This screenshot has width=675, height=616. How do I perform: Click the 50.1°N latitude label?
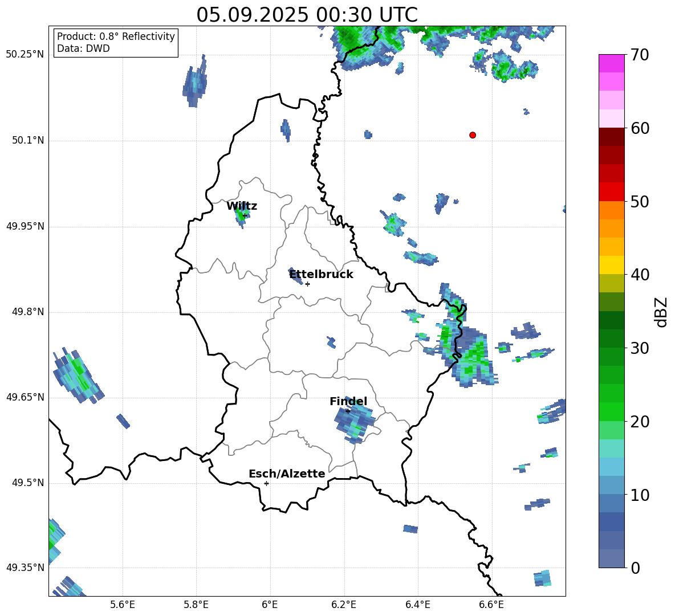click(x=29, y=140)
